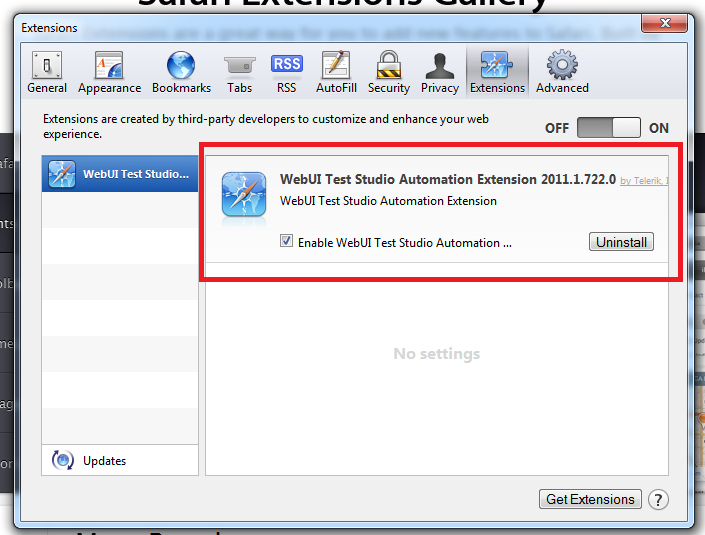705x535 pixels.
Task: Open the Bookmarks globe icon
Action: tap(181, 66)
